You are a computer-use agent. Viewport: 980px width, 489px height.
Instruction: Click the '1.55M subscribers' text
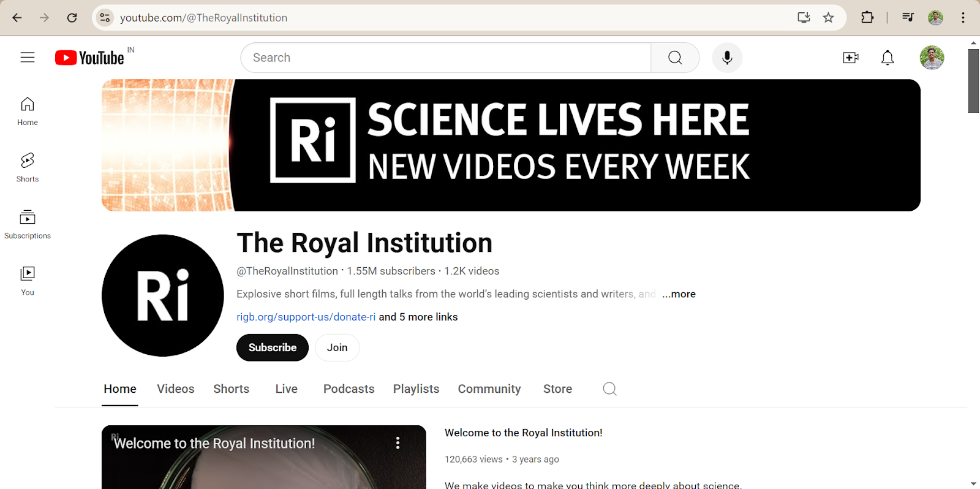click(x=391, y=271)
